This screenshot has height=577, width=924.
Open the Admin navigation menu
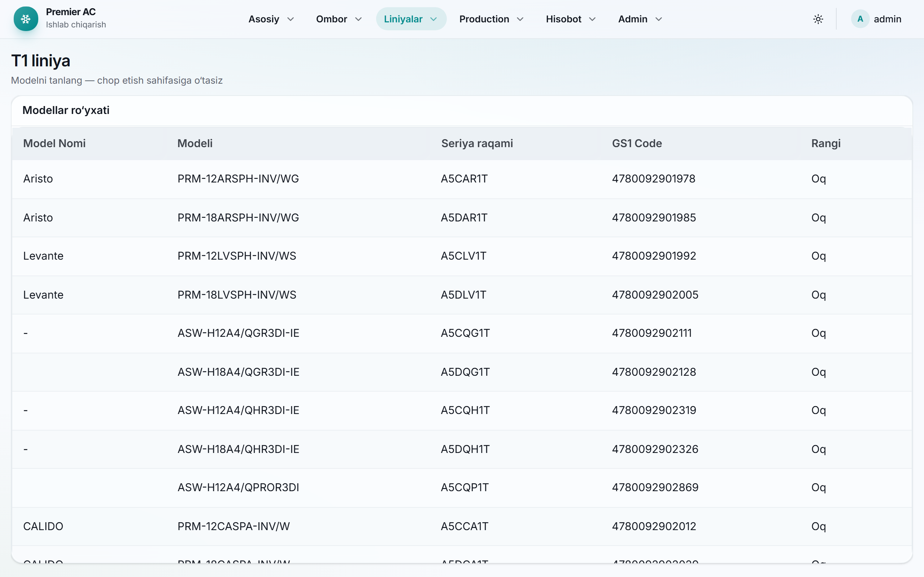click(640, 19)
